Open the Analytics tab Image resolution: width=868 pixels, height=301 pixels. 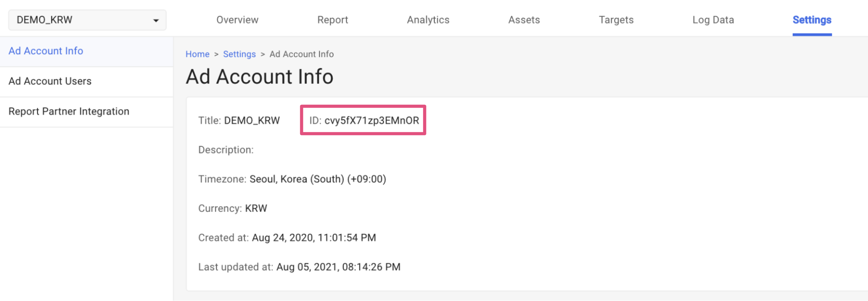pos(428,20)
